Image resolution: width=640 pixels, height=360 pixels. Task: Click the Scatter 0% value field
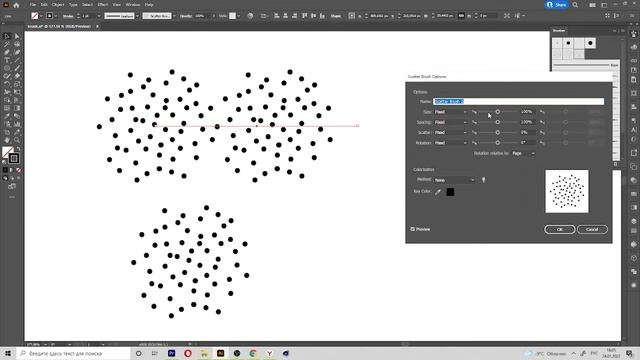[527, 132]
